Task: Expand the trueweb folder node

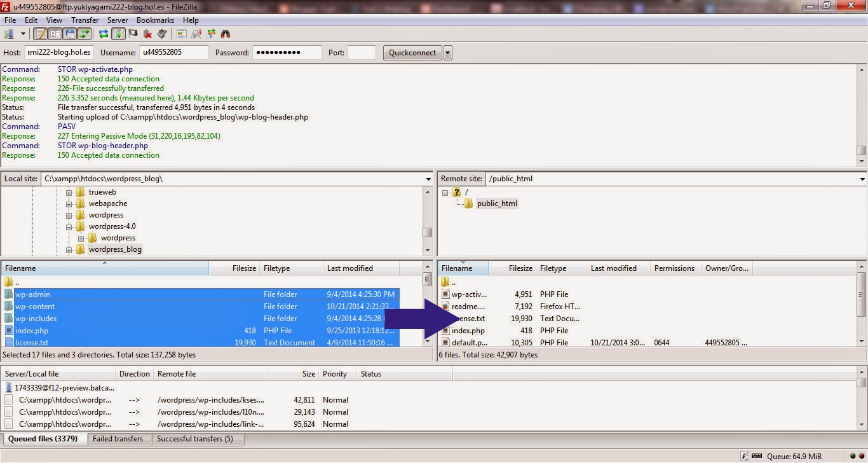Action: pos(69,192)
